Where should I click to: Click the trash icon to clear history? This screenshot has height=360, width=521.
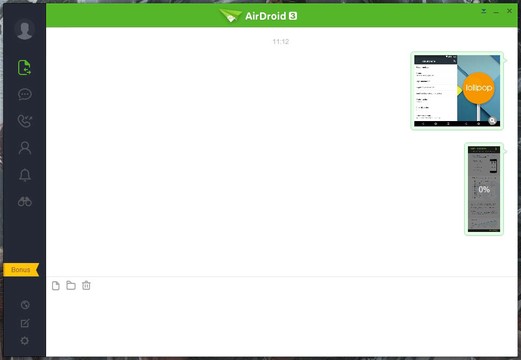pyautogui.click(x=86, y=285)
